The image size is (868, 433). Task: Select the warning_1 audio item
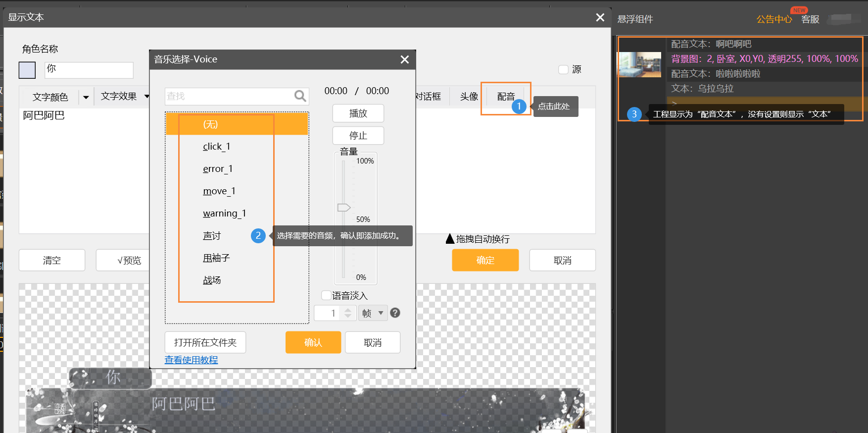pos(224,214)
